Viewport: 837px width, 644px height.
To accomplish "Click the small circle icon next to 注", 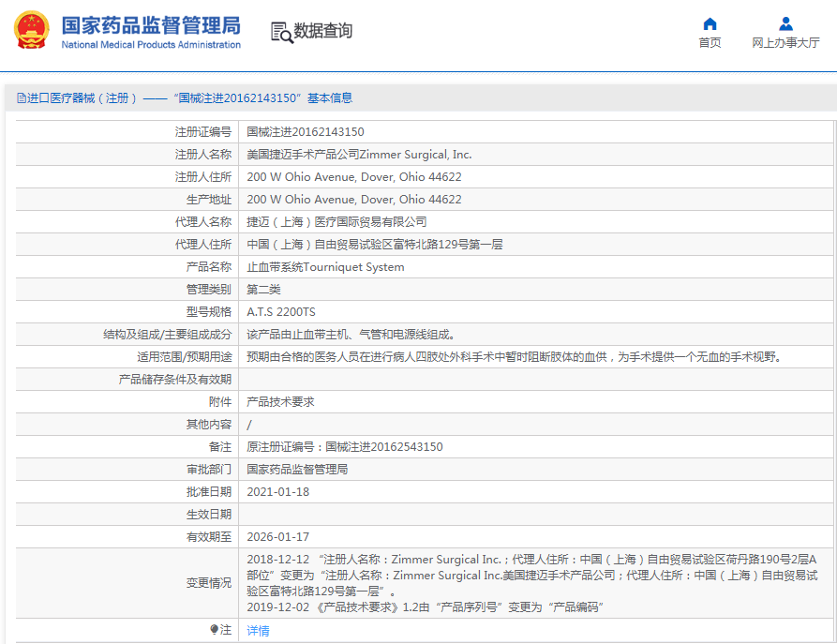I will pyautogui.click(x=216, y=630).
